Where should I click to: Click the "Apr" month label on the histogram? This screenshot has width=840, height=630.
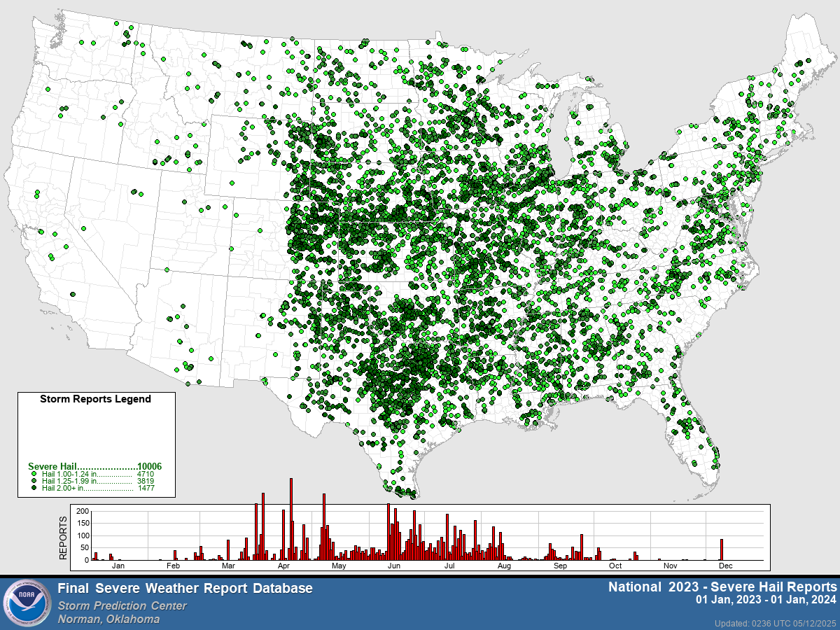(284, 565)
